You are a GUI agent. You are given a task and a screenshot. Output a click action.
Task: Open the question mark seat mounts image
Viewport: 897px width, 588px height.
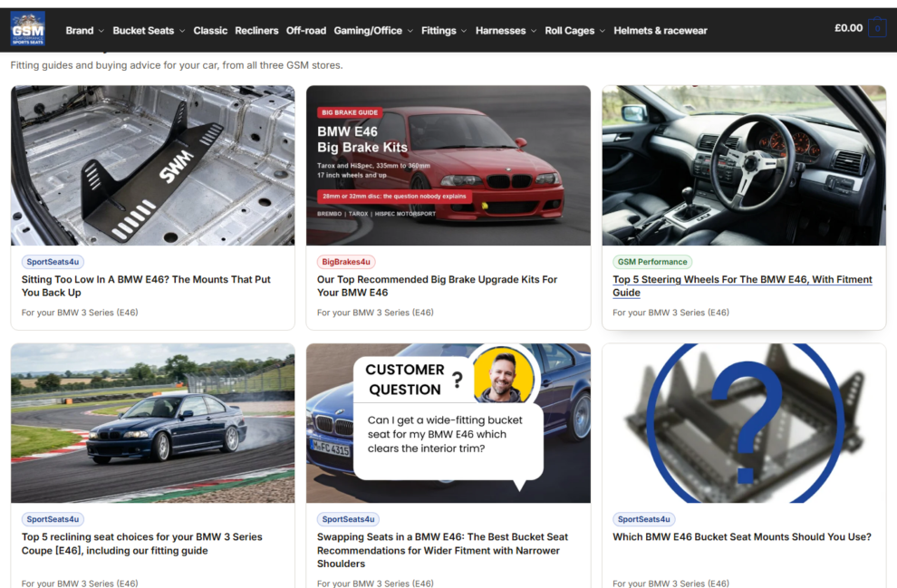[x=744, y=423]
